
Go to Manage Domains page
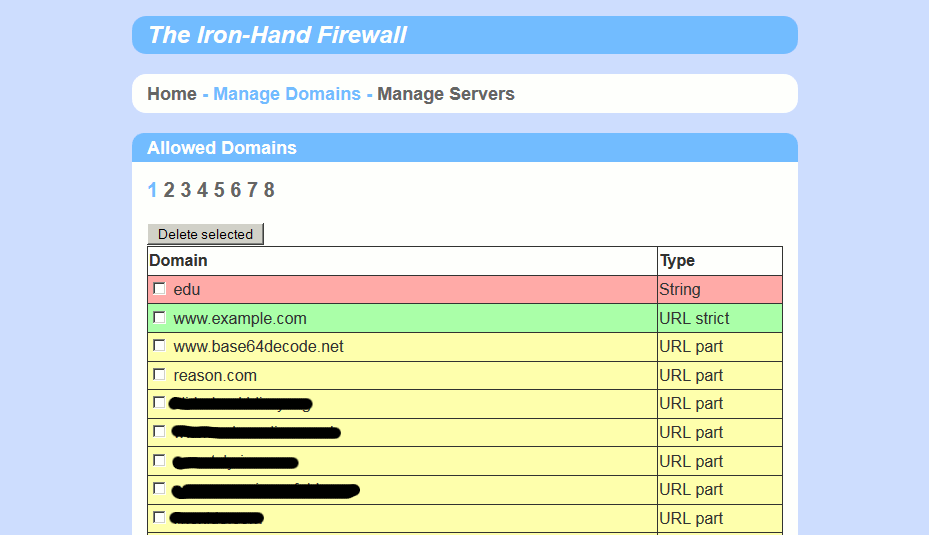(286, 94)
